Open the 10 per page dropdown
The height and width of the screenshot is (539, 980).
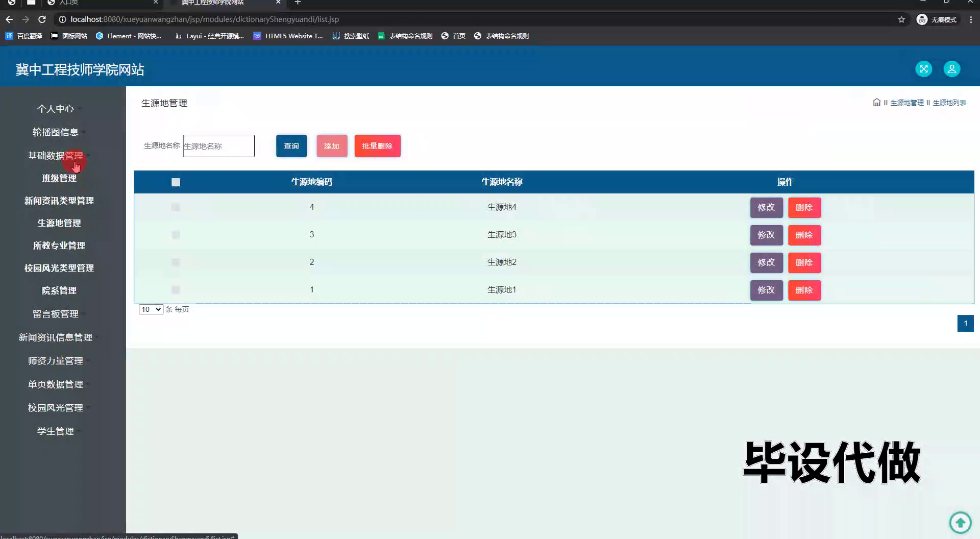coord(151,309)
